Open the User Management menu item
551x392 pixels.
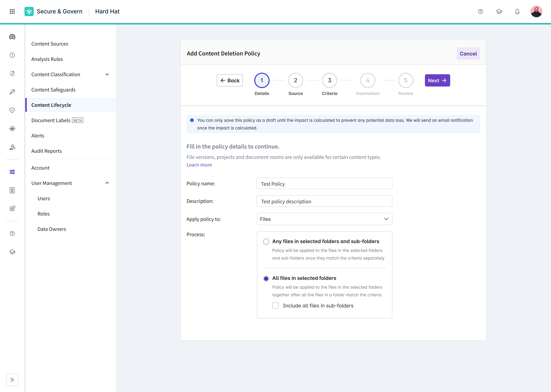tap(52, 183)
